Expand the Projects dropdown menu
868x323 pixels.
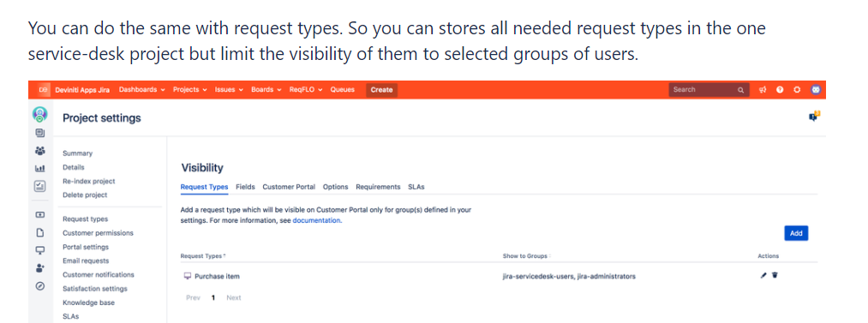coord(190,90)
